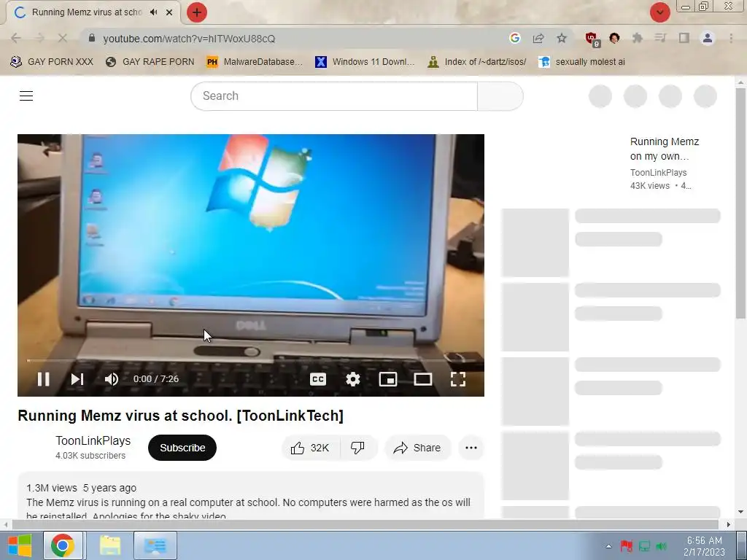
Task: Click the YouTube Search input field
Action: click(334, 96)
